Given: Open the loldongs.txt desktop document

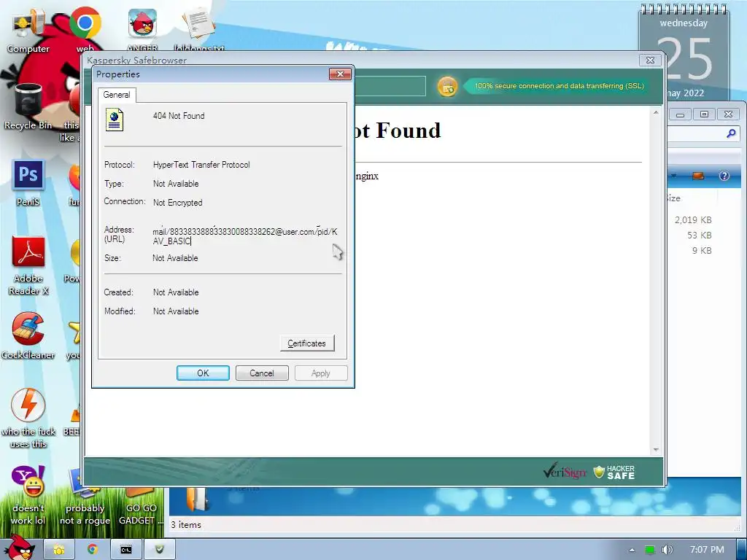Looking at the screenshot, I should (199, 29).
